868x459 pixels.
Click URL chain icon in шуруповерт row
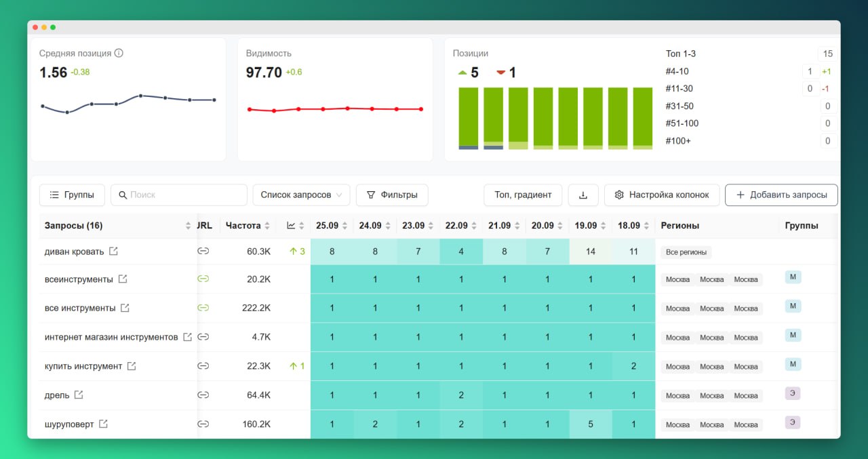203,424
